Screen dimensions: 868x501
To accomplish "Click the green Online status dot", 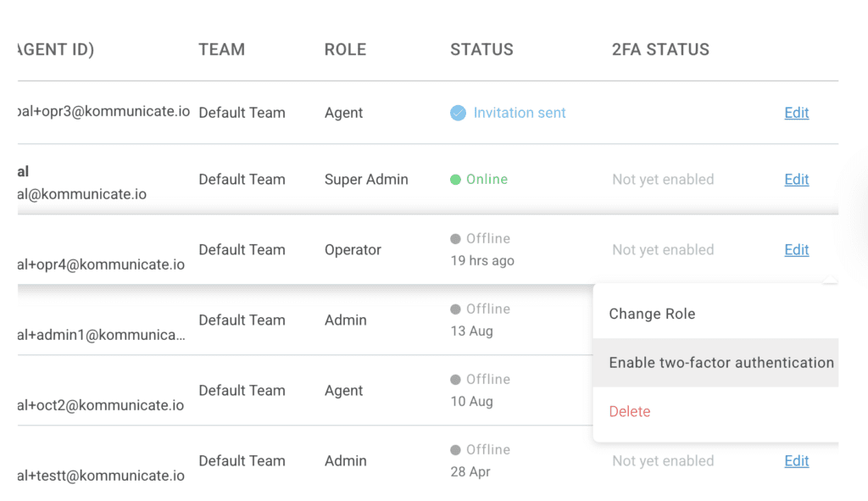I will click(457, 179).
